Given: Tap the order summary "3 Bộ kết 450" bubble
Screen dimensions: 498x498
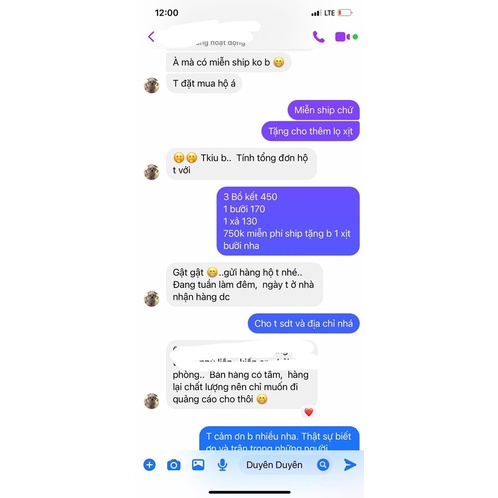Looking at the screenshot, I should [288, 221].
